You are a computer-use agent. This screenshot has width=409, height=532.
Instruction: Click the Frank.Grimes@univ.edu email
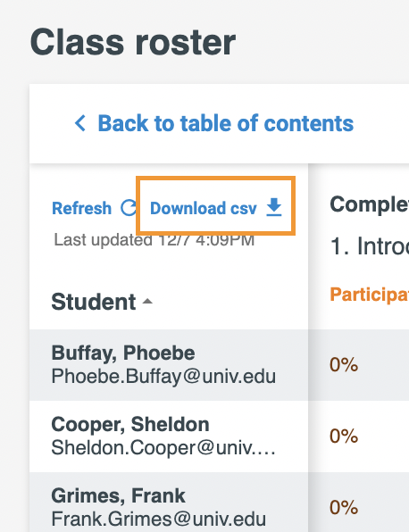point(158,519)
